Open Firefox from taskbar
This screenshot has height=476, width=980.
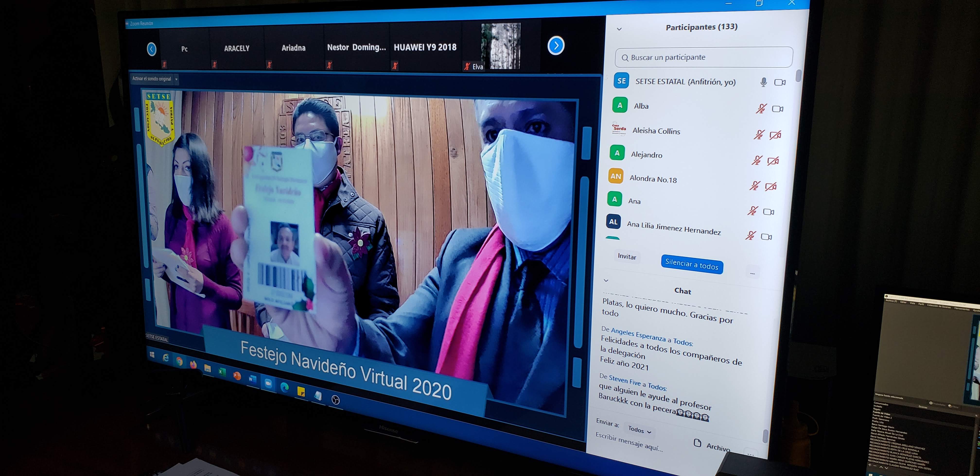(x=193, y=364)
